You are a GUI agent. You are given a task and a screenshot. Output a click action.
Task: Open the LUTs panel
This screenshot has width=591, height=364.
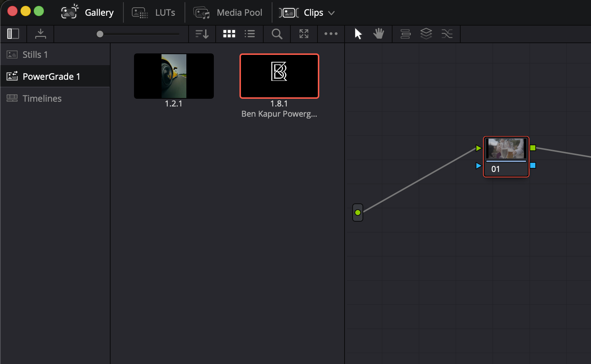[x=153, y=12]
